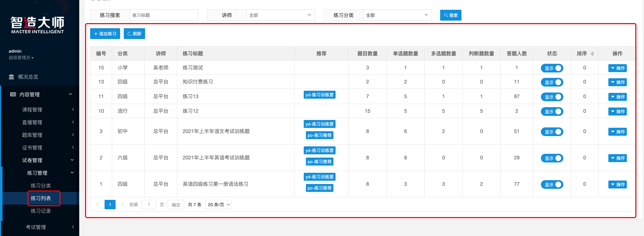Click pc-练习推荐 tag in 语文考试训练题 row
This screenshot has height=236, width=644.
319,135
